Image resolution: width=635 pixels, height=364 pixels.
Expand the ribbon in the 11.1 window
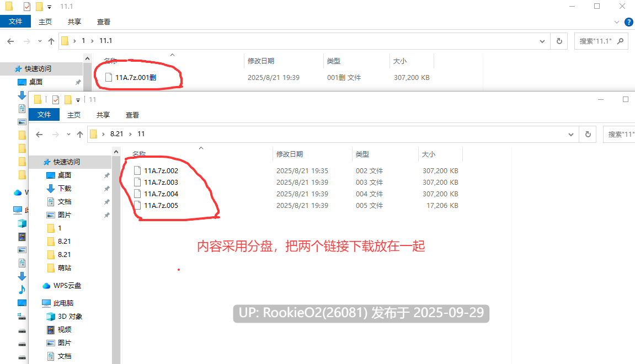617,22
